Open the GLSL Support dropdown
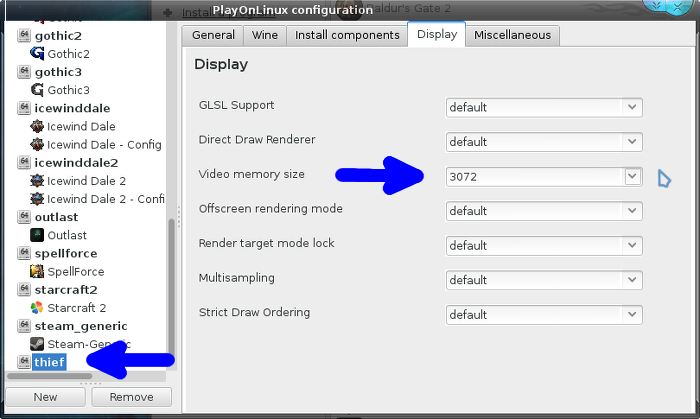700x419 pixels. [x=544, y=108]
